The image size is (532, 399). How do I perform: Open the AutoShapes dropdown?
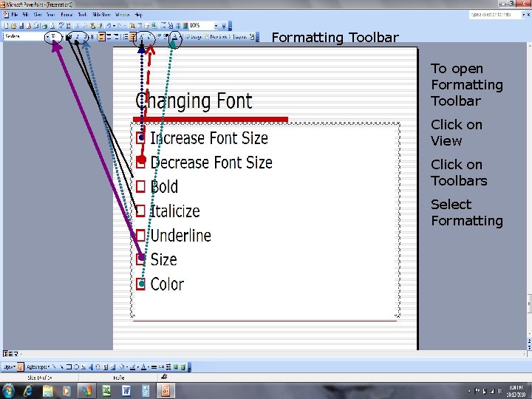(38, 366)
